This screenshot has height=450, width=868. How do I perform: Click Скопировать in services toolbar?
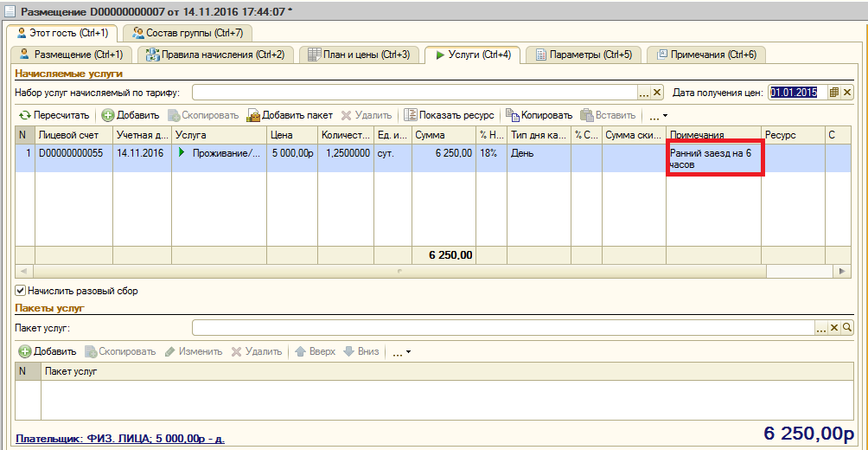tap(203, 115)
